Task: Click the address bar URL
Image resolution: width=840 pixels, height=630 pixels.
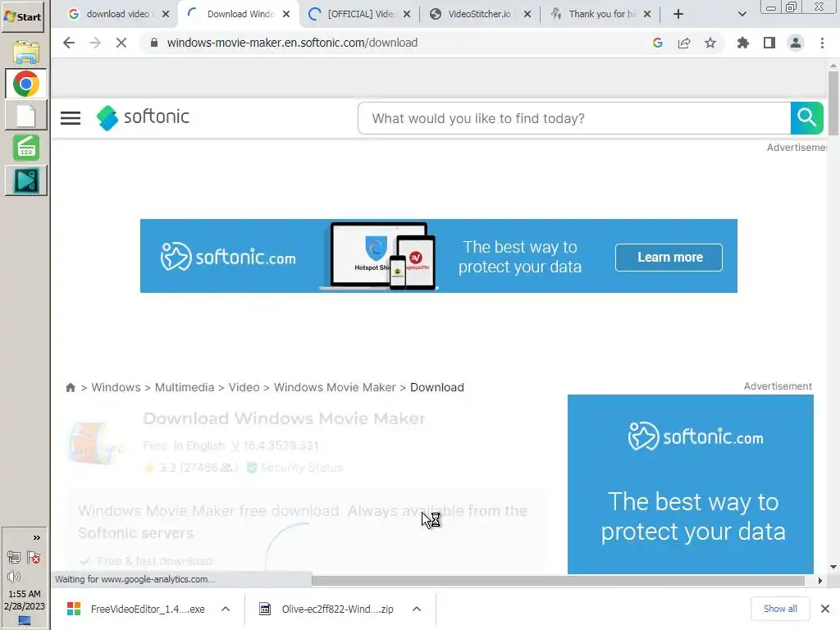Action: pyautogui.click(x=292, y=43)
